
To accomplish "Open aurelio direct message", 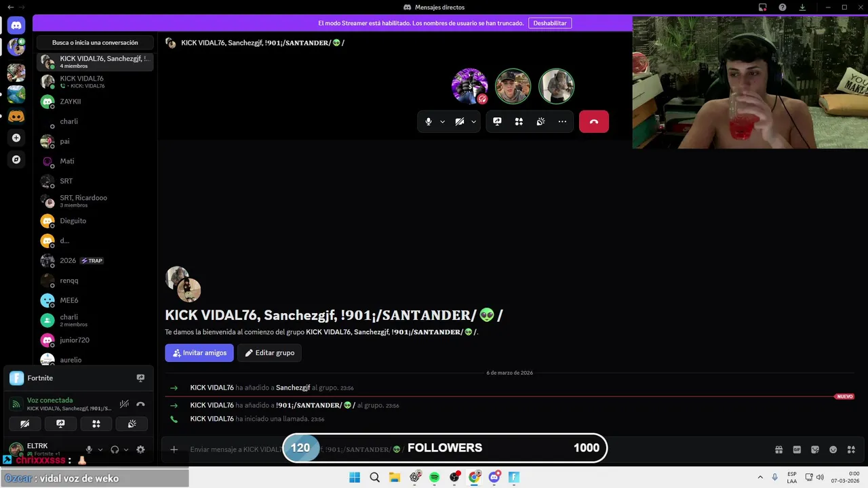I will 95,360.
